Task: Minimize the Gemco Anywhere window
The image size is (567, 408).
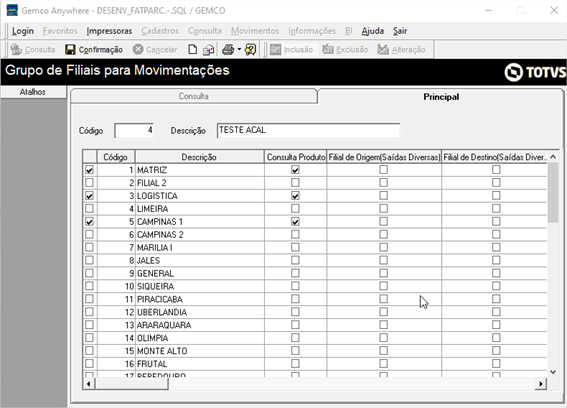Action: [x=489, y=10]
